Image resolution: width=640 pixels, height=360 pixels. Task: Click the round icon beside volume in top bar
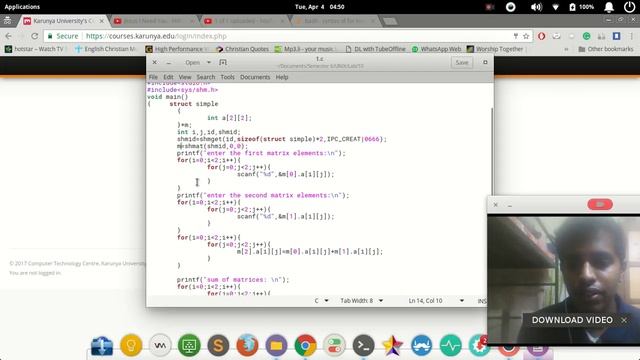[x=511, y=7]
